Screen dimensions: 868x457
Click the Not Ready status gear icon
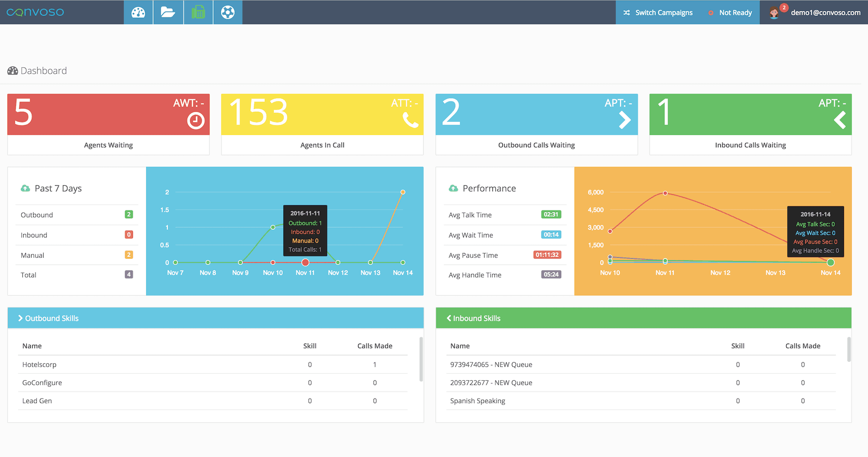pyautogui.click(x=711, y=13)
